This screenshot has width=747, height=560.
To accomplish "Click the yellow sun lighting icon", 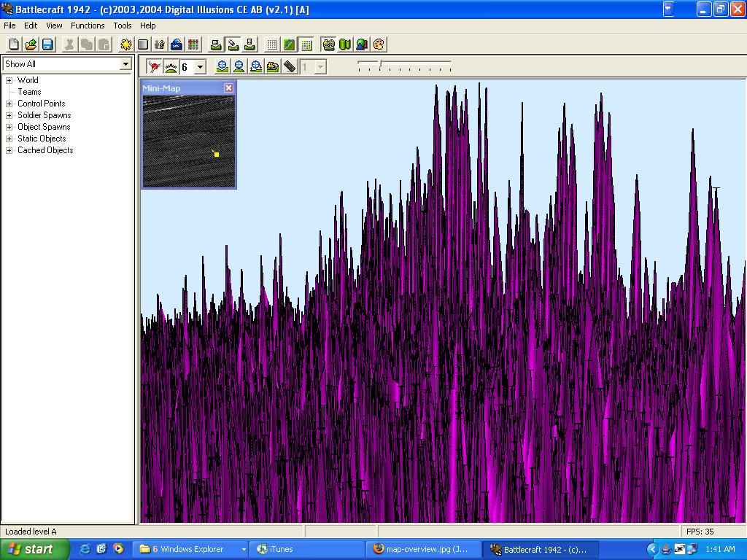I will [126, 44].
